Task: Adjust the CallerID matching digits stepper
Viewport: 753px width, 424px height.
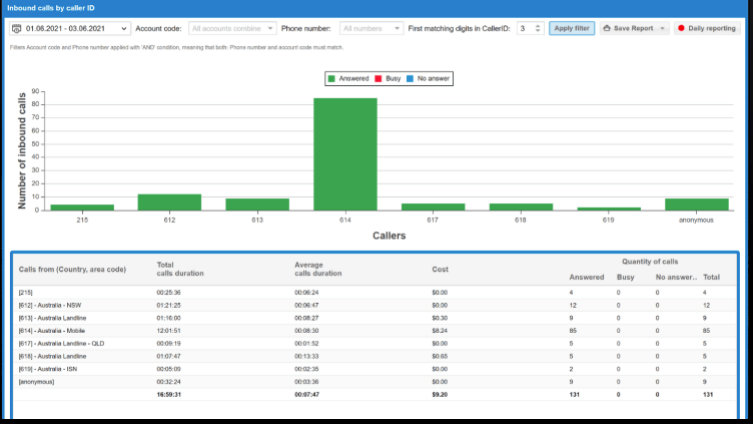Action: click(539, 29)
